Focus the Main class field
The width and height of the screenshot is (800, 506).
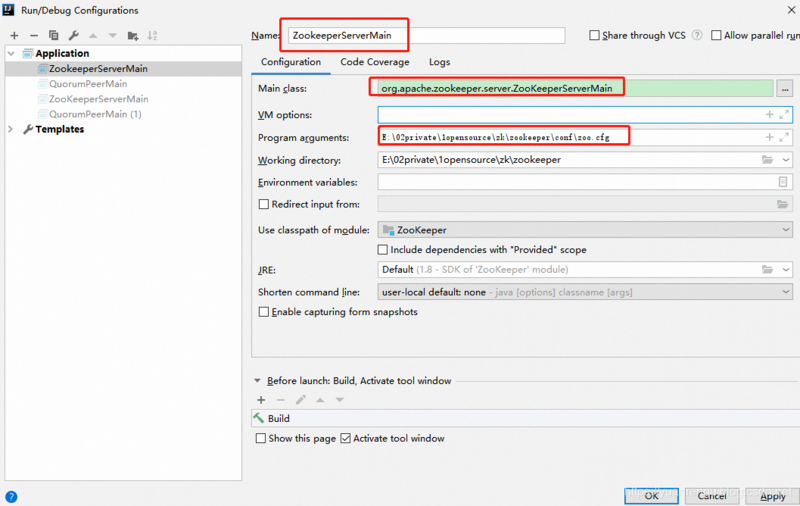coord(576,88)
